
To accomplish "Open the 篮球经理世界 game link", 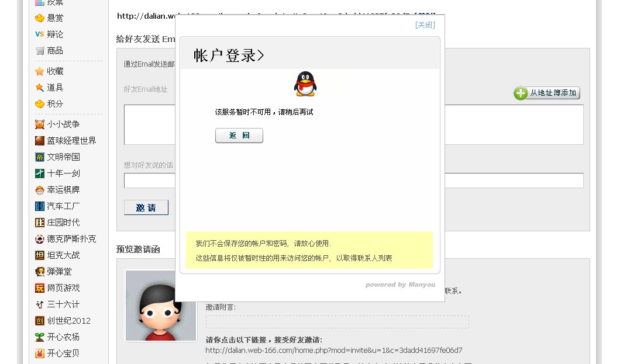I will pyautogui.click(x=71, y=141).
